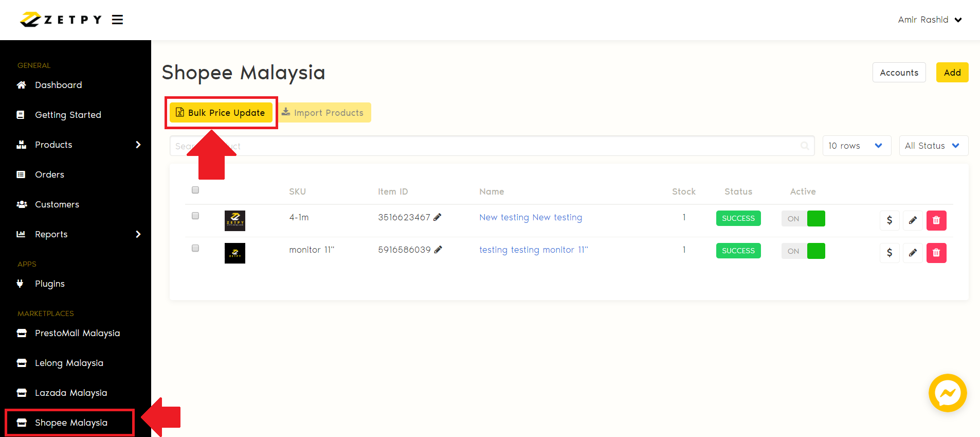Go to Orders in the sidebar
Image resolution: width=980 pixels, height=437 pixels.
tap(49, 174)
